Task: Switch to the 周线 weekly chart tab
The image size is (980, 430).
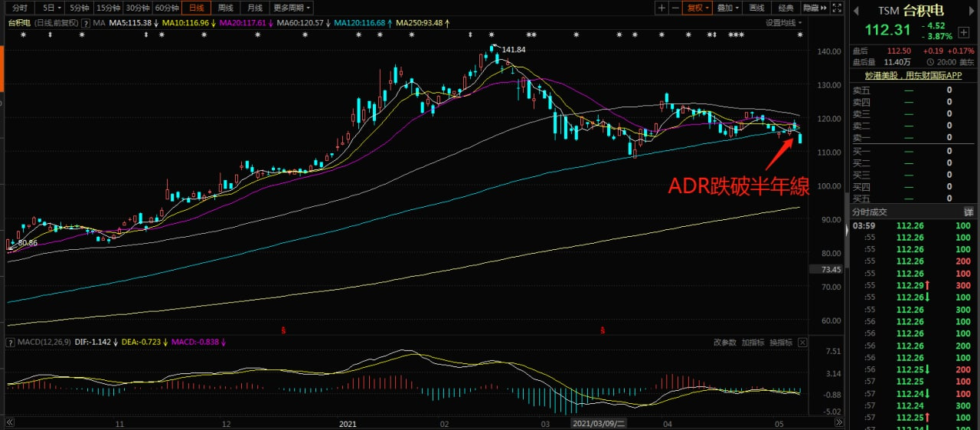Action: coord(225,8)
